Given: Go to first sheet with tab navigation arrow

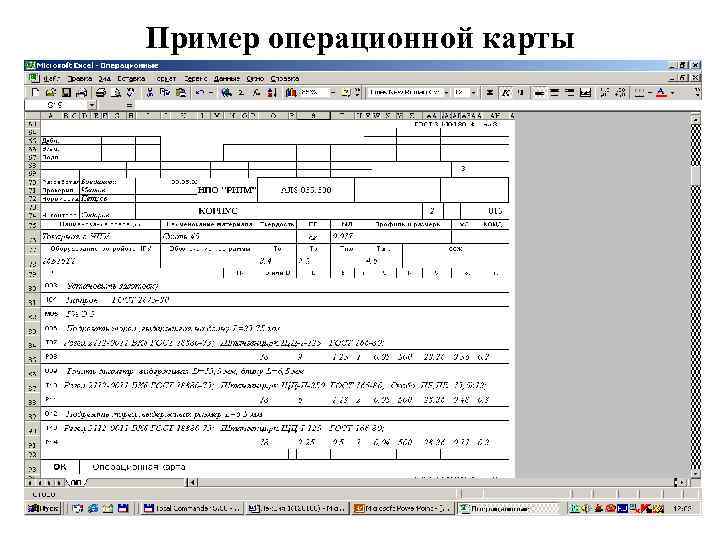Looking at the screenshot, I should click(x=31, y=483).
